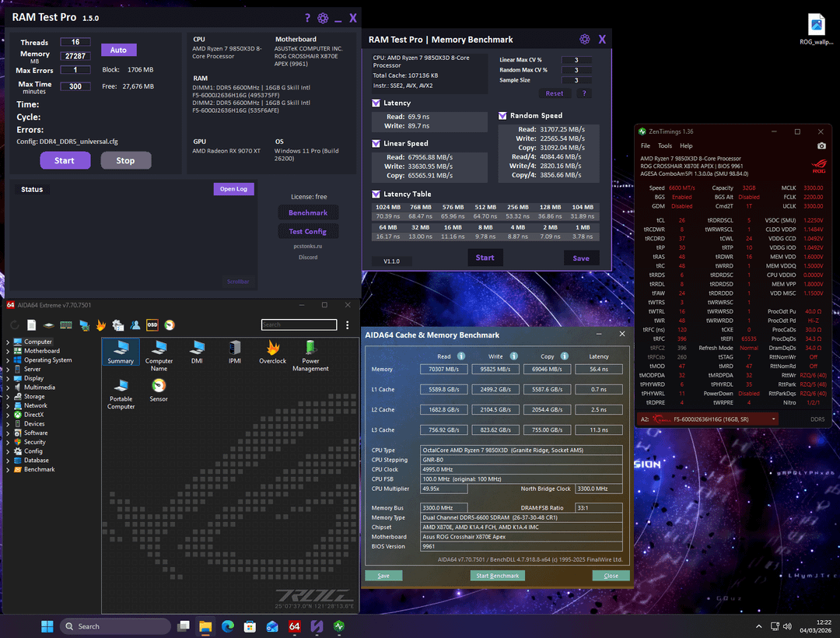840x638 pixels.
Task: Open the A2 memory module dropdown in ZenTimings
Action: pyautogui.click(x=772, y=419)
